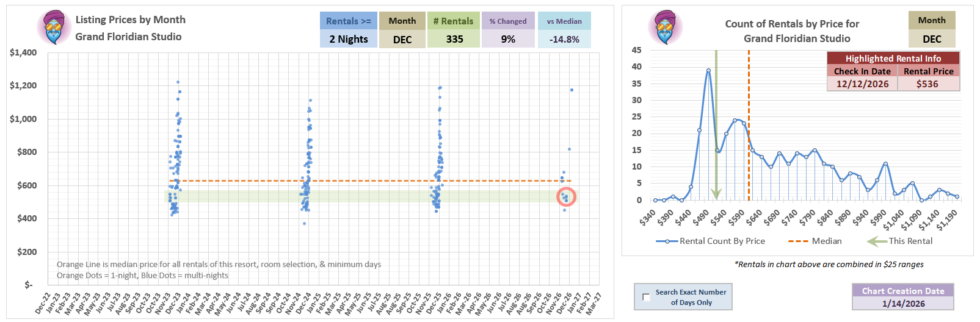Click the highest peak point of blue curve
Image resolution: width=980 pixels, height=322 pixels.
708,70
